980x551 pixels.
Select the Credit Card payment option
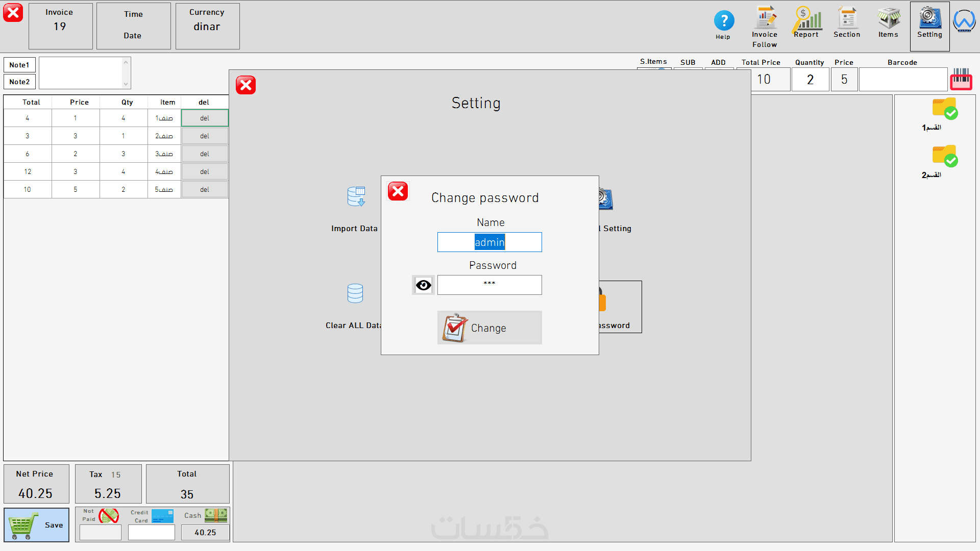tap(162, 516)
